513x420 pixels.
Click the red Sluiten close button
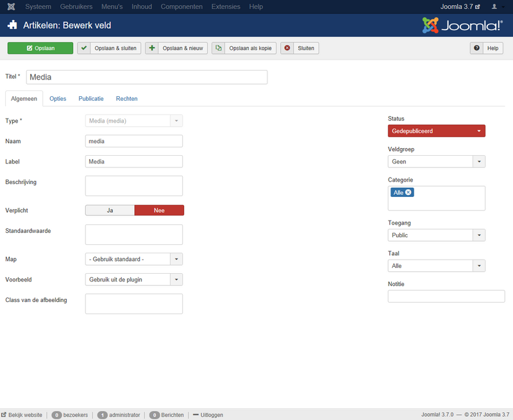click(299, 48)
